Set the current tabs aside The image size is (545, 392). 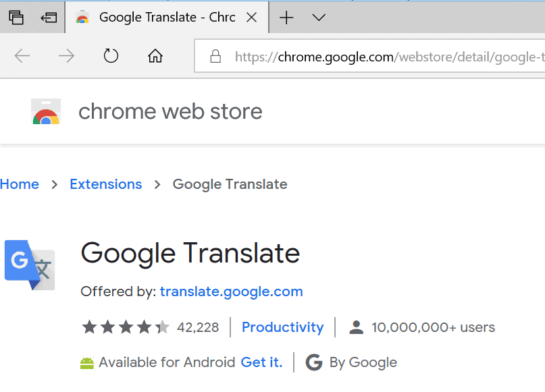tap(48, 17)
